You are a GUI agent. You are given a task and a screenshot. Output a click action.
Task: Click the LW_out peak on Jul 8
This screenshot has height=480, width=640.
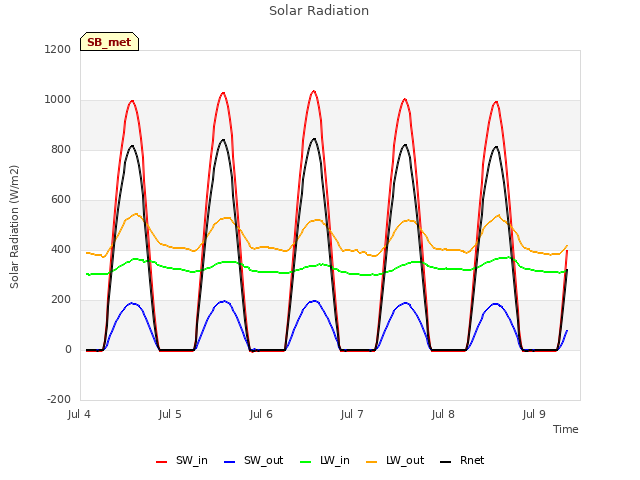[x=498, y=215]
